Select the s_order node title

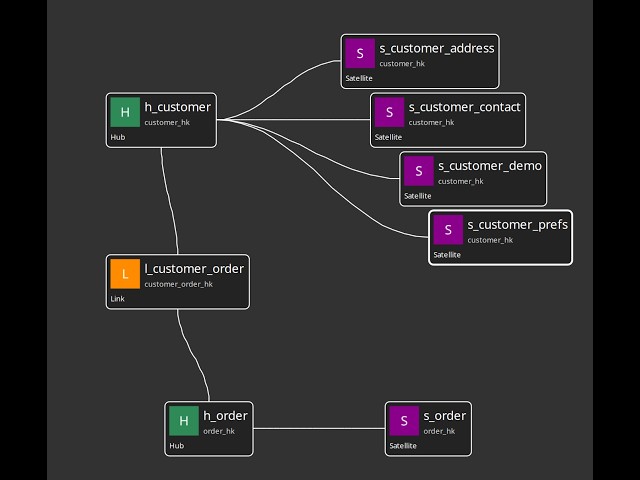[x=444, y=416]
